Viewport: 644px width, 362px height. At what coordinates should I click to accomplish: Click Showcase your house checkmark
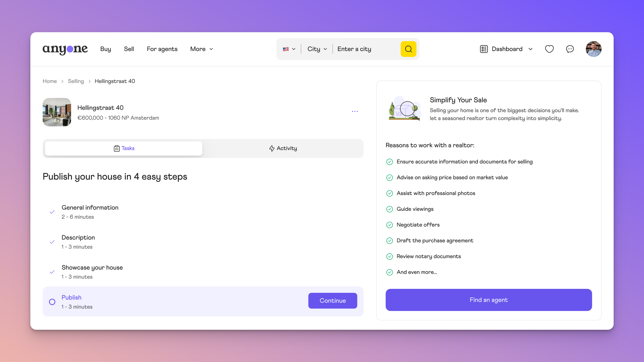tap(52, 272)
